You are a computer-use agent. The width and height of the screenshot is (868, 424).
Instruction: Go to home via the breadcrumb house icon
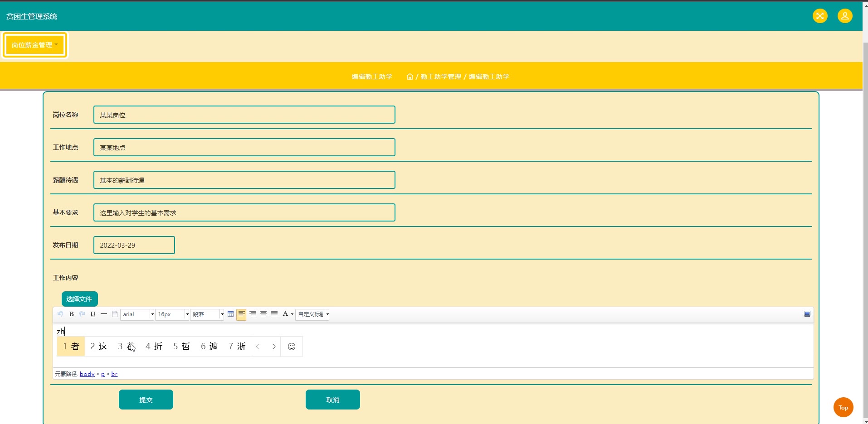(410, 77)
